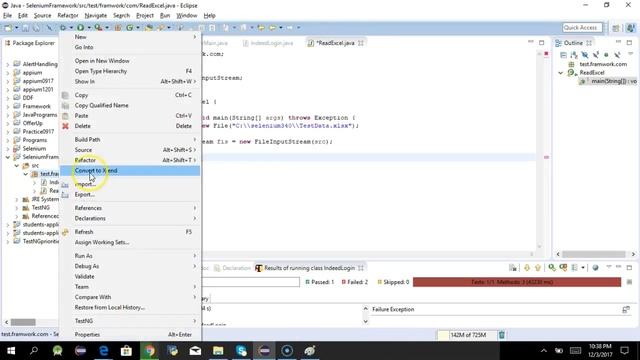This screenshot has height=360, width=640.
Task: Select test.framwork.com package in Outline
Action: point(603,64)
